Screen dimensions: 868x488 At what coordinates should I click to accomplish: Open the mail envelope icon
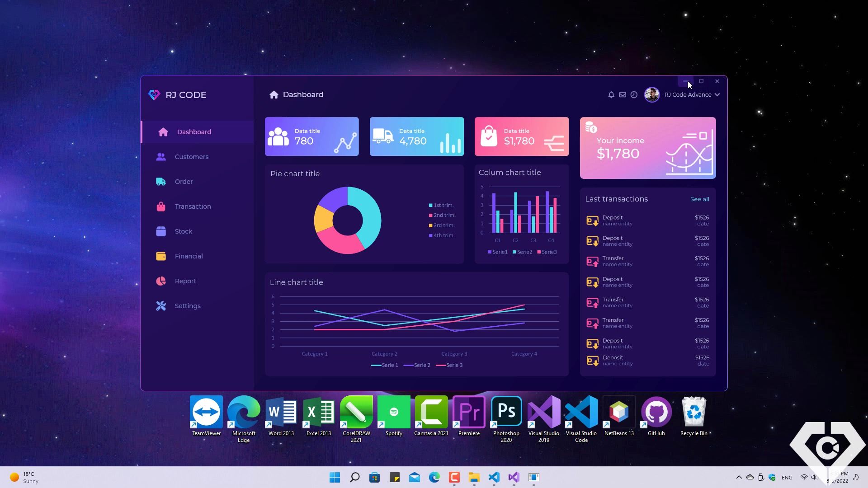pos(623,95)
